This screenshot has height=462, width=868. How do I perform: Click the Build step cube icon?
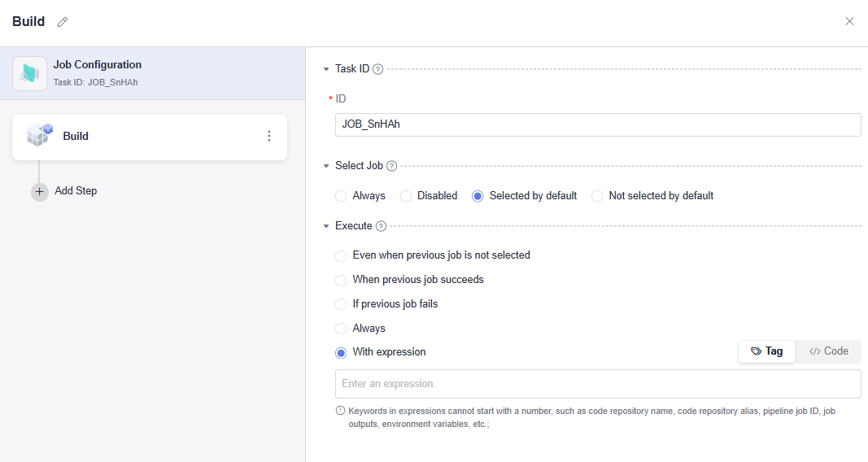pos(39,136)
